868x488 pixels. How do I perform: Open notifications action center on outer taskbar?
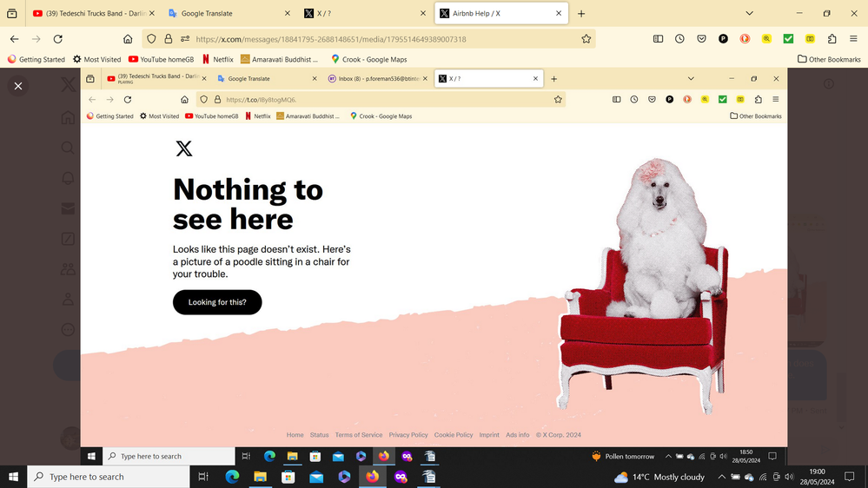pos(850,477)
